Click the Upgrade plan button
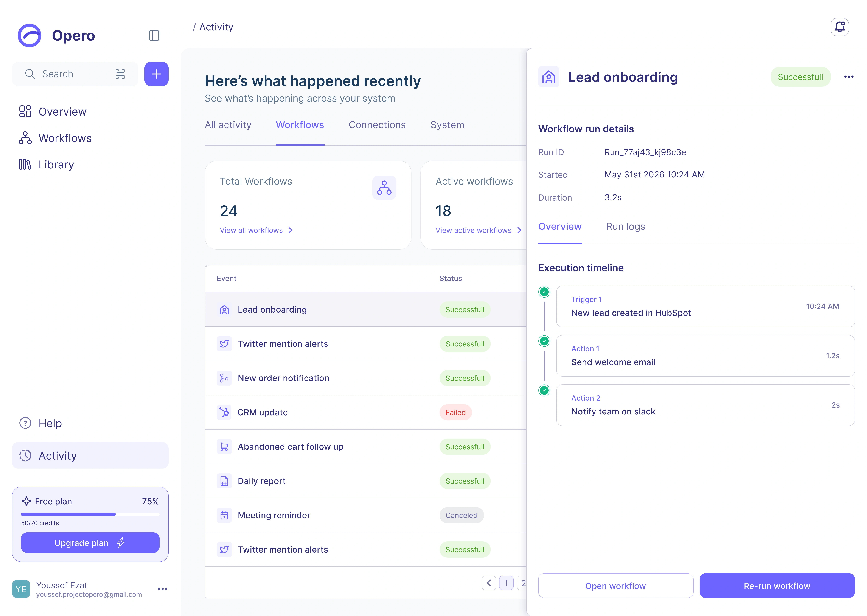 pos(90,543)
